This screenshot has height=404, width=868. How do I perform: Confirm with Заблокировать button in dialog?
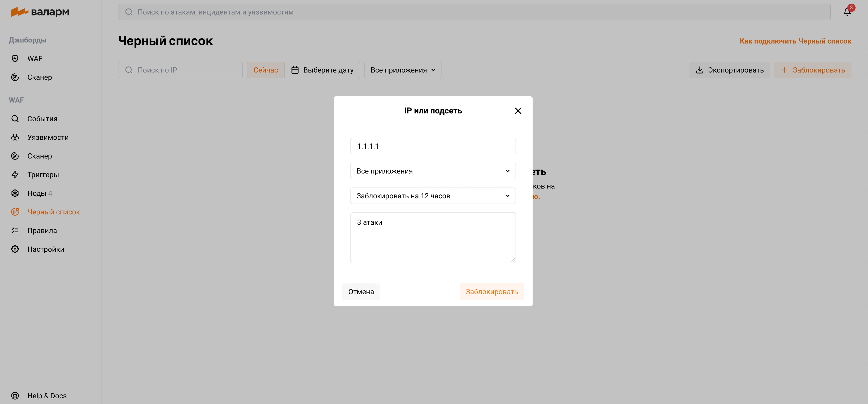(x=492, y=292)
